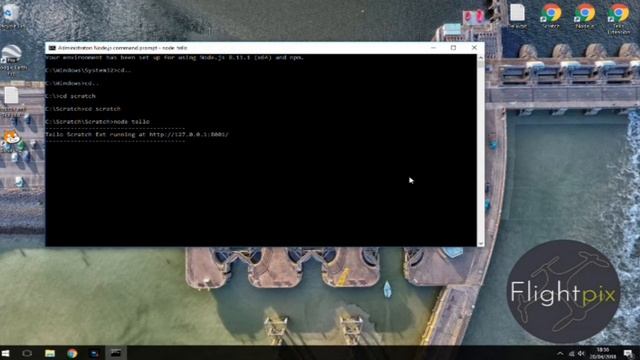Click the command prompt scrollbar up arrow

480,58
